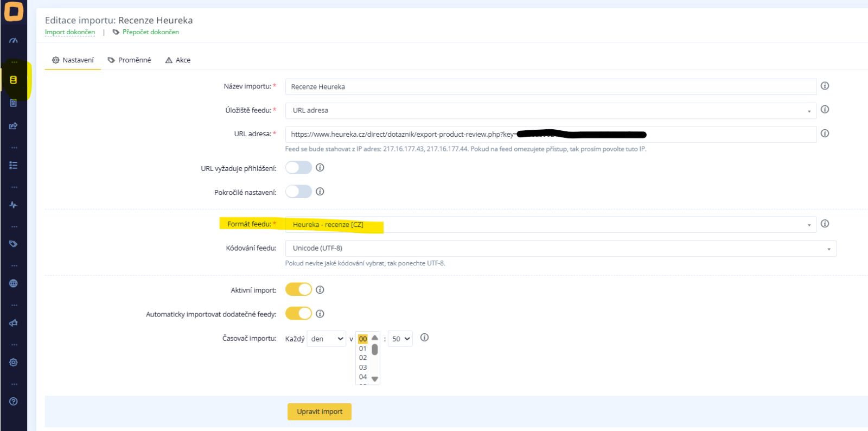Toggle Pokročilé nastavení switch
Image resolution: width=868 pixels, height=431 pixels.
(x=299, y=192)
